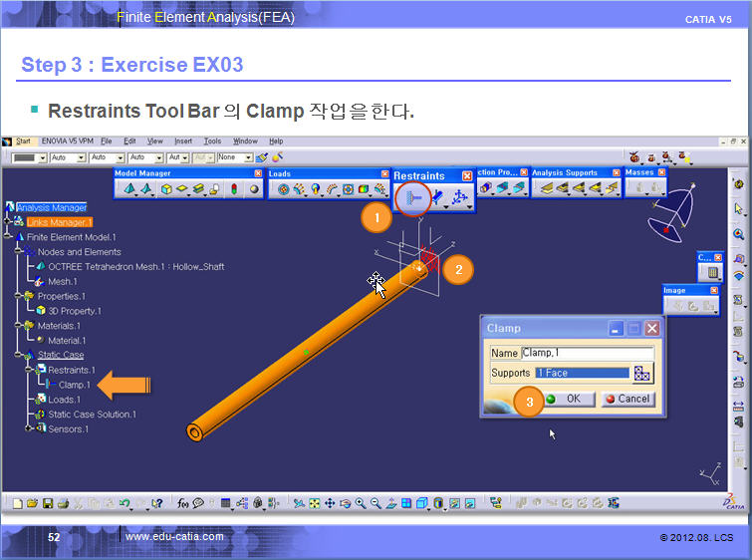Open the Insert menu
Viewport: 752px width, 560px height.
[183, 141]
